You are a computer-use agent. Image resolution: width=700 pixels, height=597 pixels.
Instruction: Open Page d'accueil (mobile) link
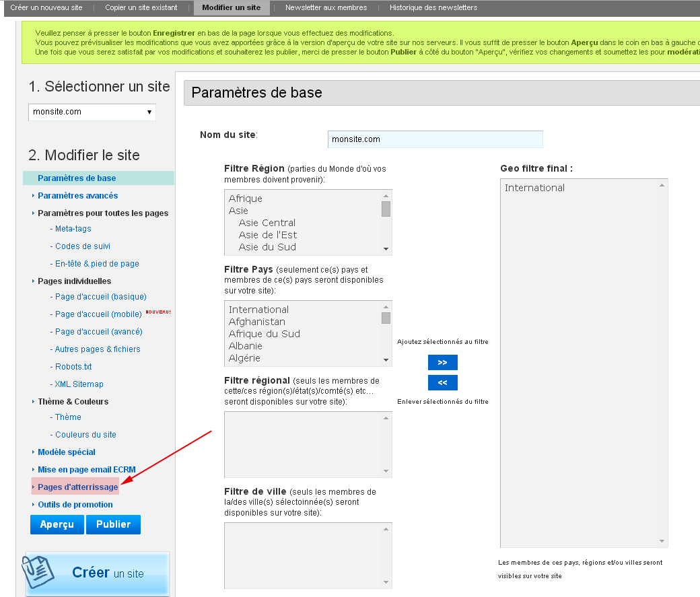[98, 314]
